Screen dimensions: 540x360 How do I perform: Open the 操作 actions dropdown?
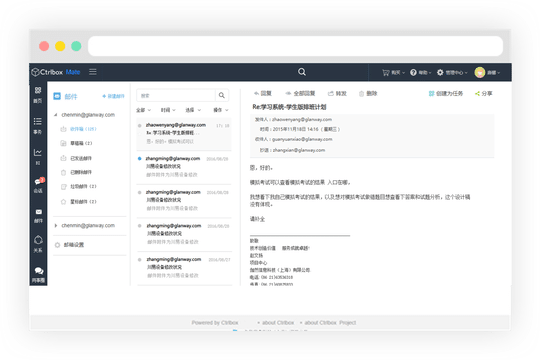coord(221,110)
